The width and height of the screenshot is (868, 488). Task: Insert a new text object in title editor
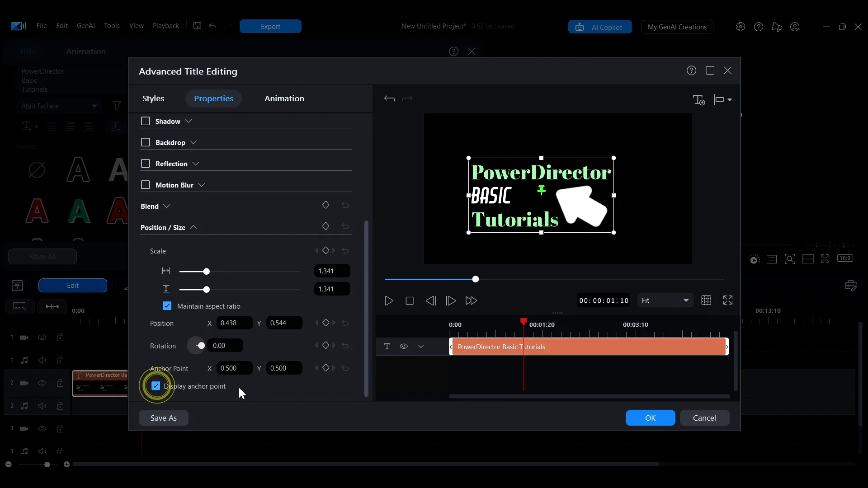tap(699, 99)
